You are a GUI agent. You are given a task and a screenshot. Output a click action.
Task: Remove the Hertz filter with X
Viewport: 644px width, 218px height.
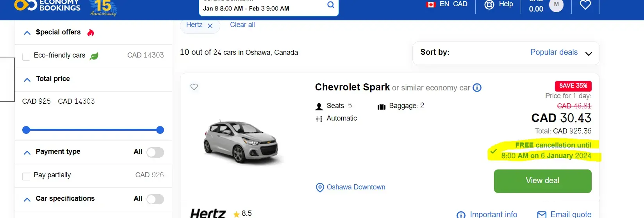[x=210, y=26]
